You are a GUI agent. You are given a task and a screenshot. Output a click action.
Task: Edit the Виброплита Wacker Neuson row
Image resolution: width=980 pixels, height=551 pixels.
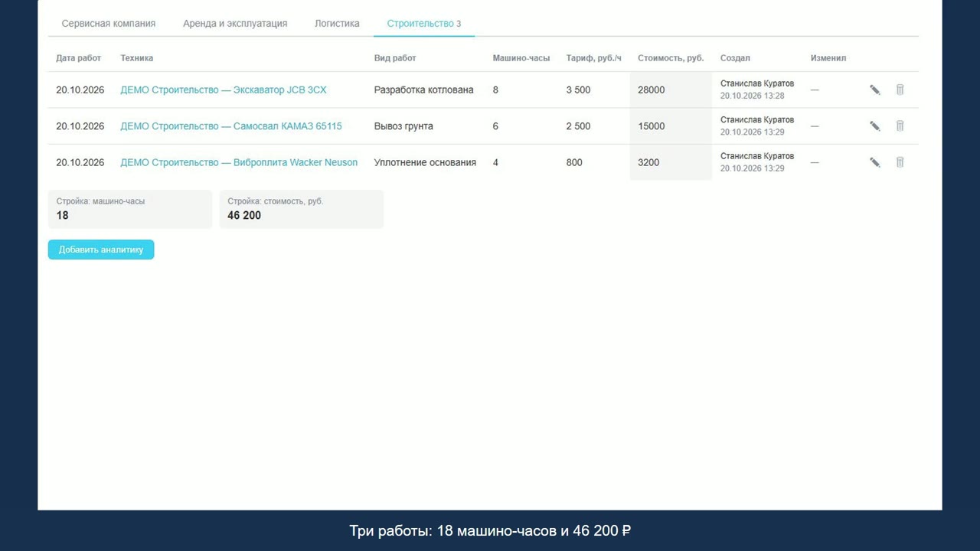875,162
